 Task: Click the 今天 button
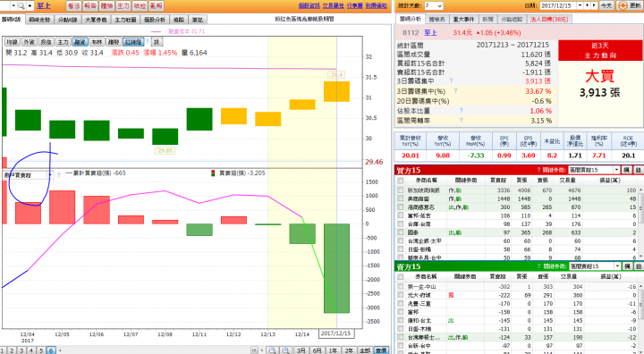606,5
